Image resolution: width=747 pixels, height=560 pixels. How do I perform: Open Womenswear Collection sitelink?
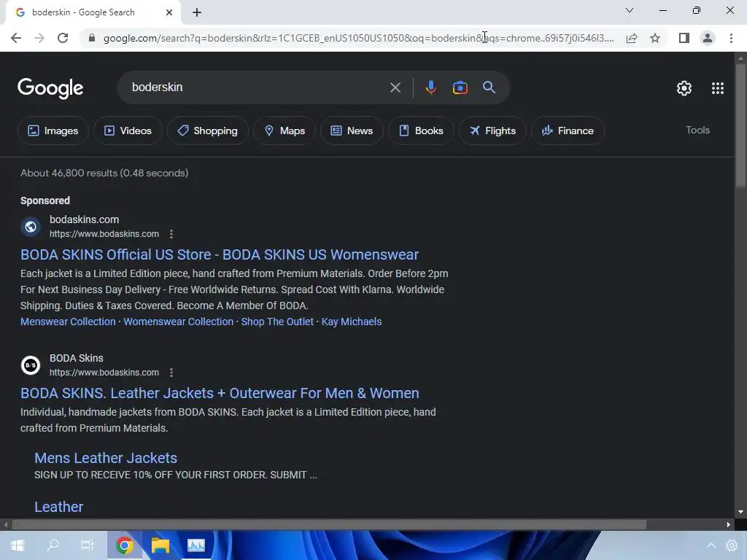pos(179,322)
